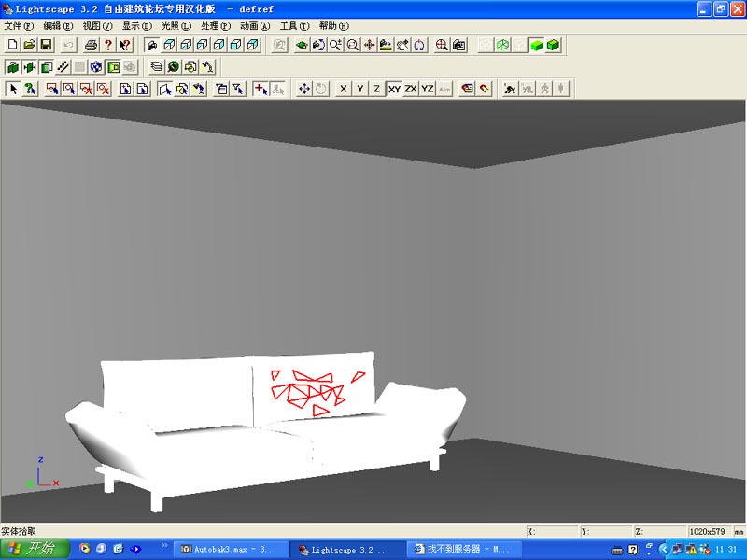
Task: Click the select all page-arrow icon
Action: coord(126,89)
